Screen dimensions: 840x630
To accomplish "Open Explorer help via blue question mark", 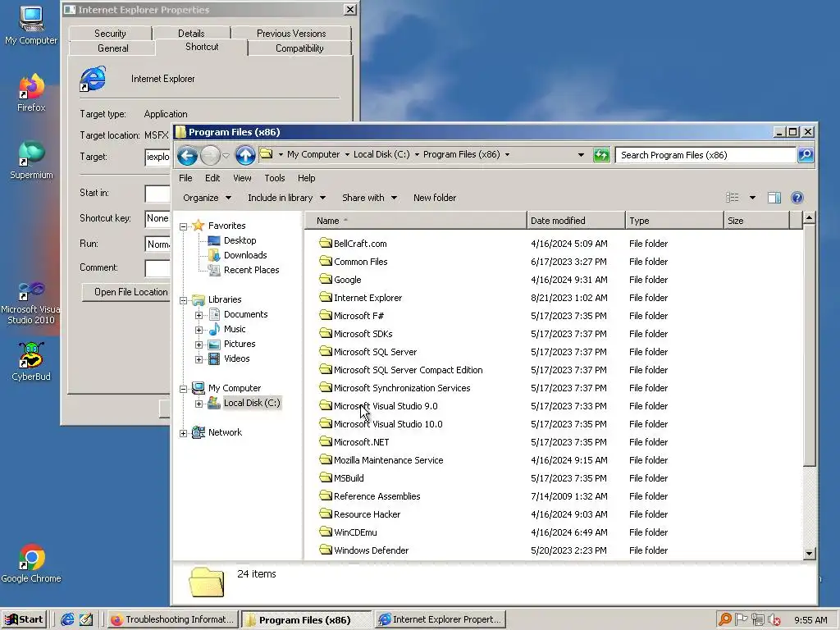I will click(797, 198).
